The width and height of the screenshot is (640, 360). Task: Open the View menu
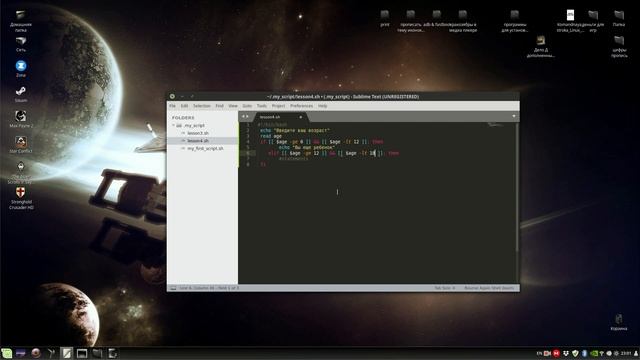(x=233, y=106)
